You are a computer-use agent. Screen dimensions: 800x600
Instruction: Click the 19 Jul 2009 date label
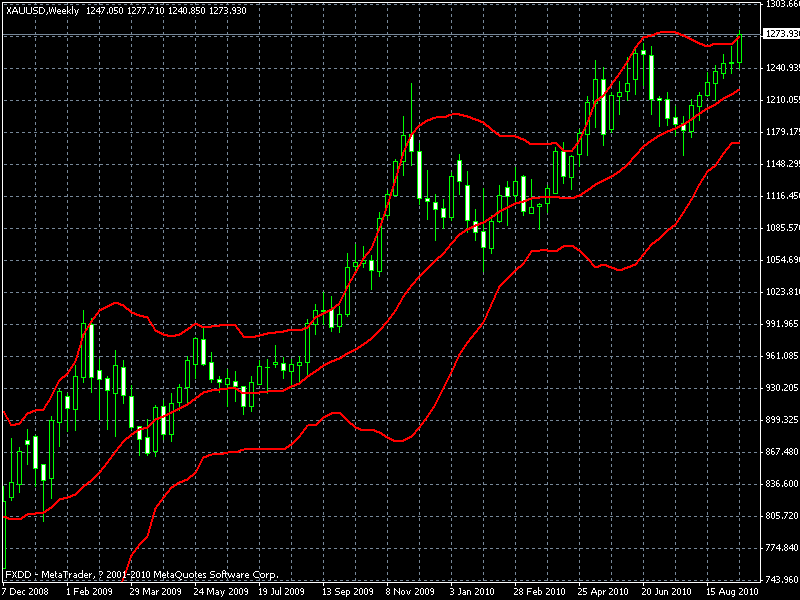pyautogui.click(x=281, y=592)
